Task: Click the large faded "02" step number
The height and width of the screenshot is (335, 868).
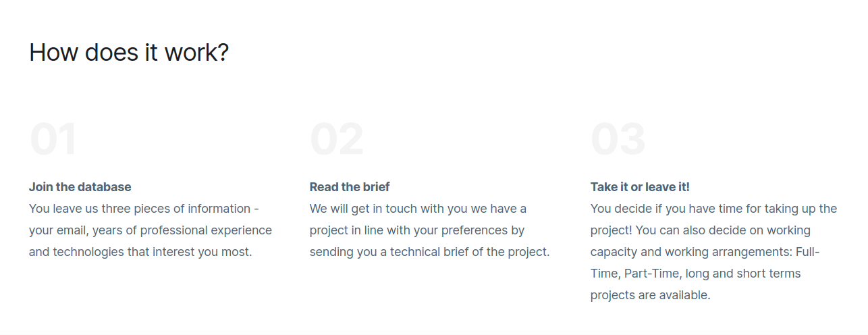Action: point(337,139)
